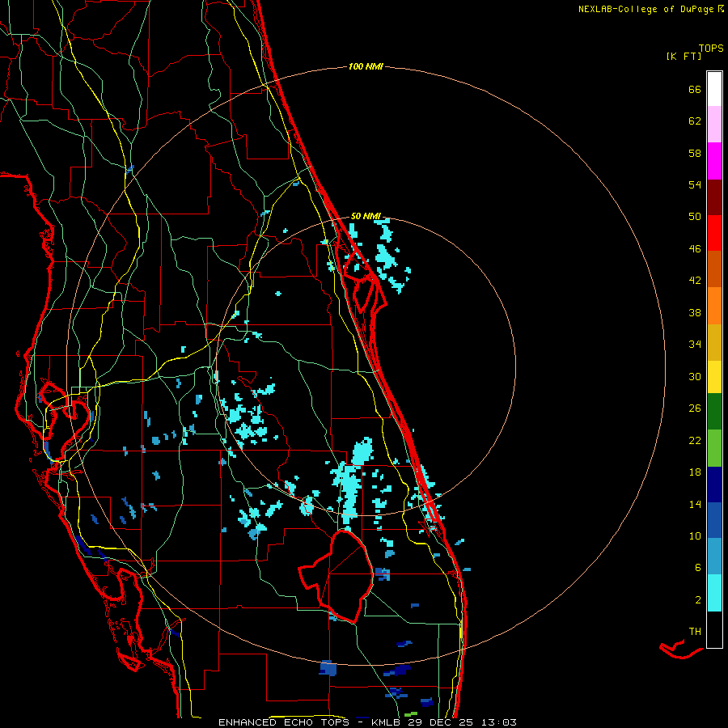Click the 'TH' legend label

click(x=695, y=632)
